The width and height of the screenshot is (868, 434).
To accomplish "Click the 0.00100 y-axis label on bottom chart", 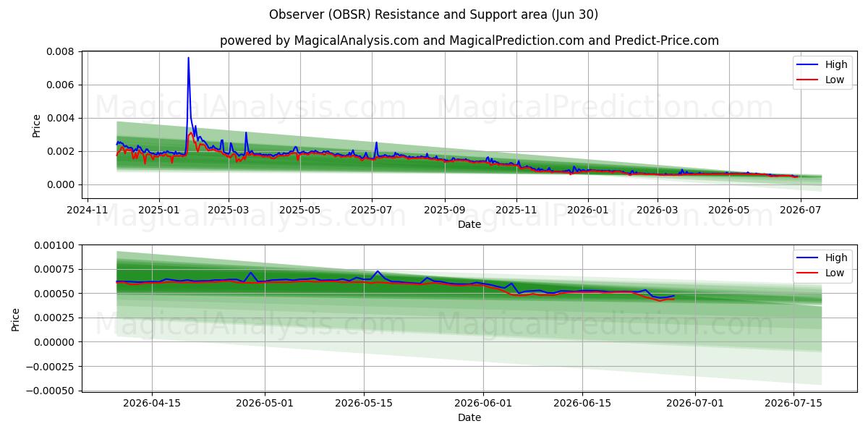I will pyautogui.click(x=54, y=244).
